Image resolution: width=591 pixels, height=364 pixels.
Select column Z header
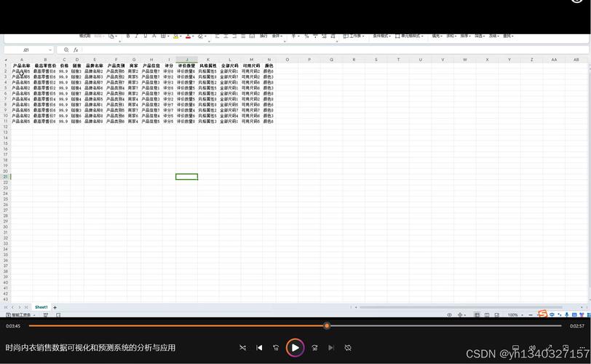coord(531,60)
